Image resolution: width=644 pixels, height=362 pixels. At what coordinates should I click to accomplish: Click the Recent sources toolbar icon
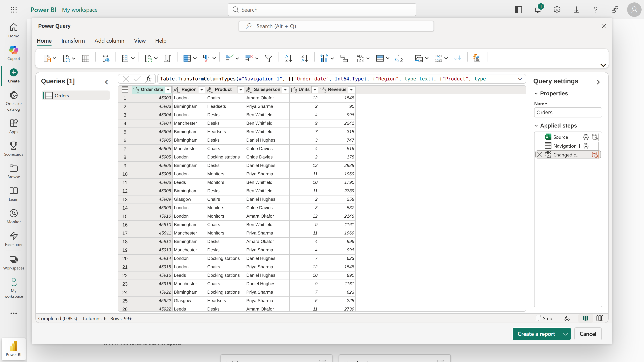tap(66, 58)
